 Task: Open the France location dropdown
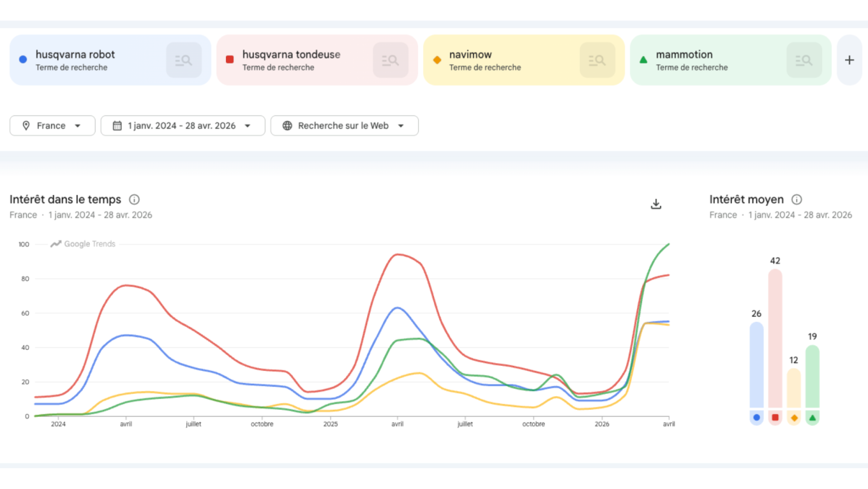[52, 125]
